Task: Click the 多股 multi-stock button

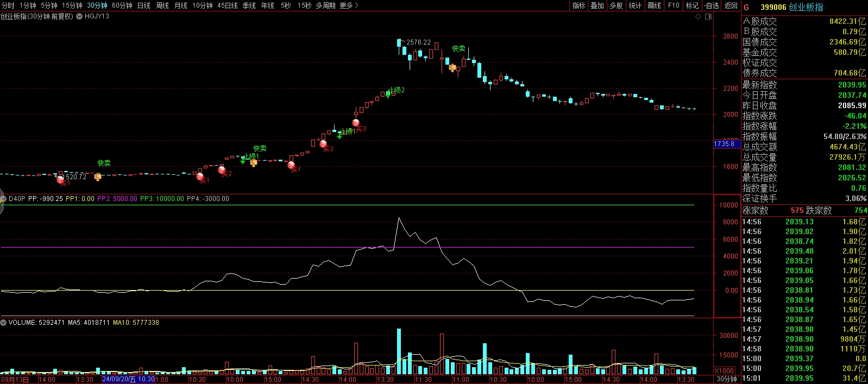Action: click(616, 5)
